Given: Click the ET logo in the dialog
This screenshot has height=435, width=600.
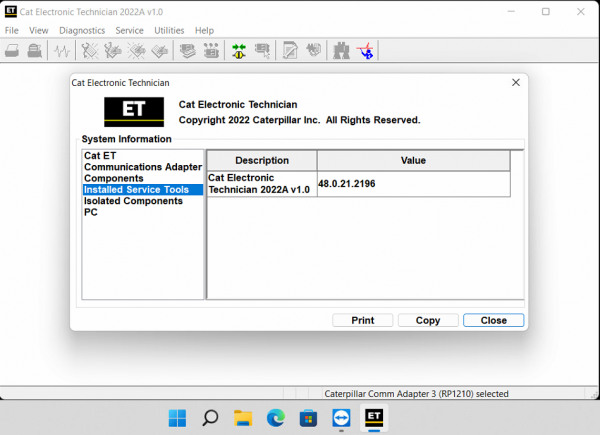Looking at the screenshot, I should click(x=134, y=112).
